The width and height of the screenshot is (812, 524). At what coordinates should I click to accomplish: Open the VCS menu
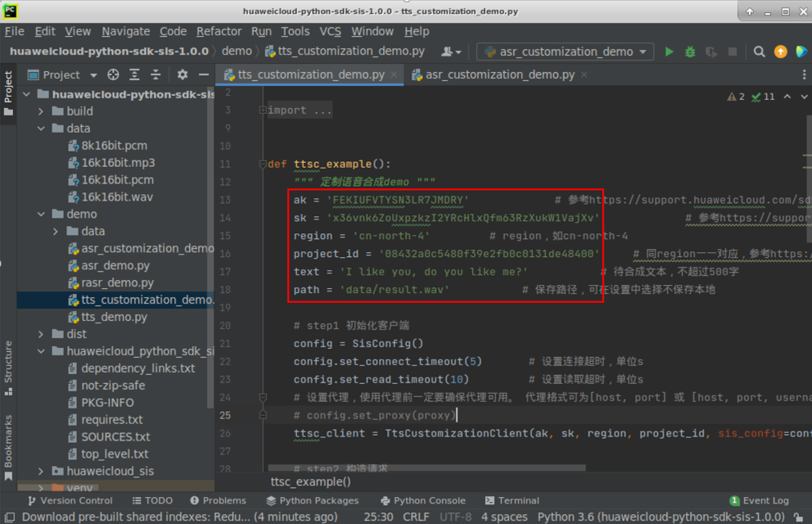pos(330,32)
